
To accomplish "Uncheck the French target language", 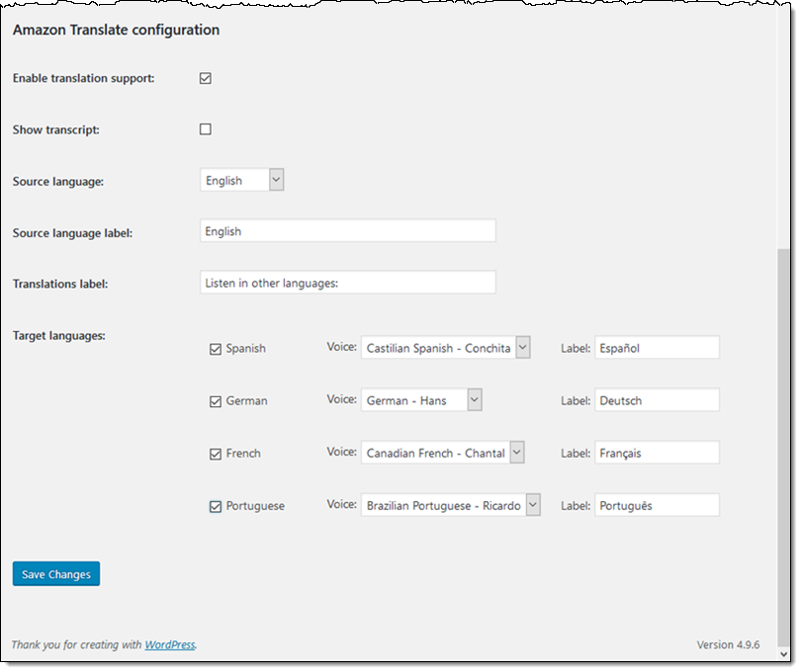I will 216,454.
